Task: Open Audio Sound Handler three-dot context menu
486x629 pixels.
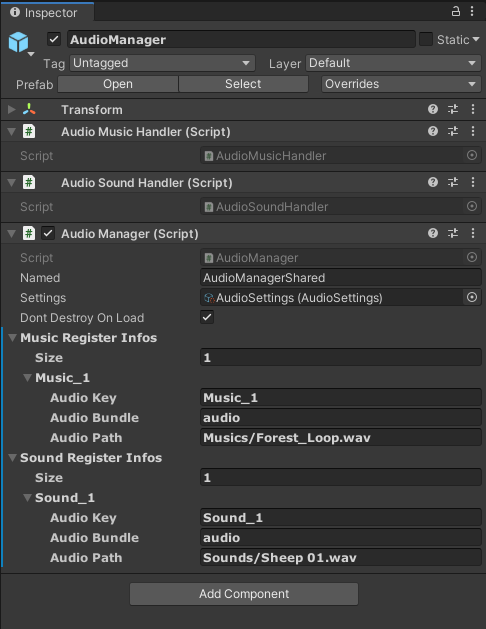Action: click(473, 182)
